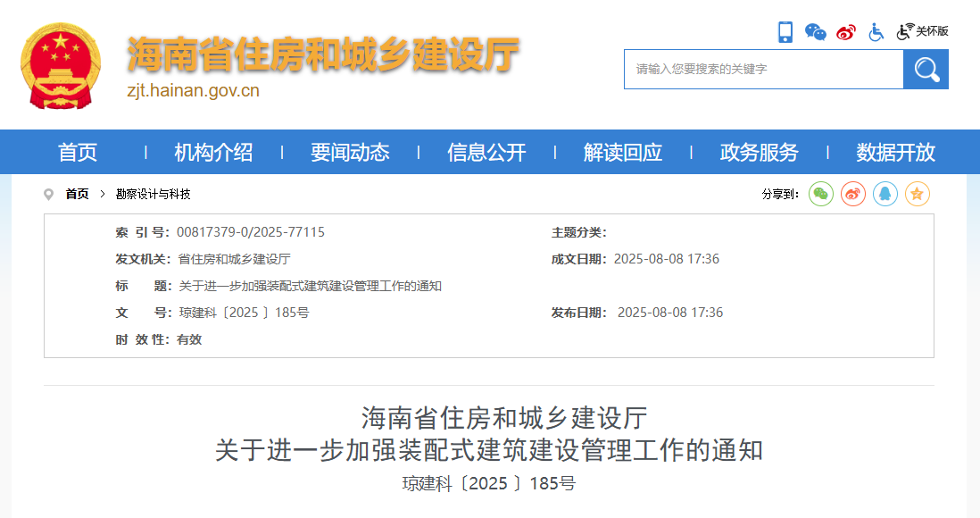
Task: Click the WeChat icon in the header
Action: tap(815, 29)
